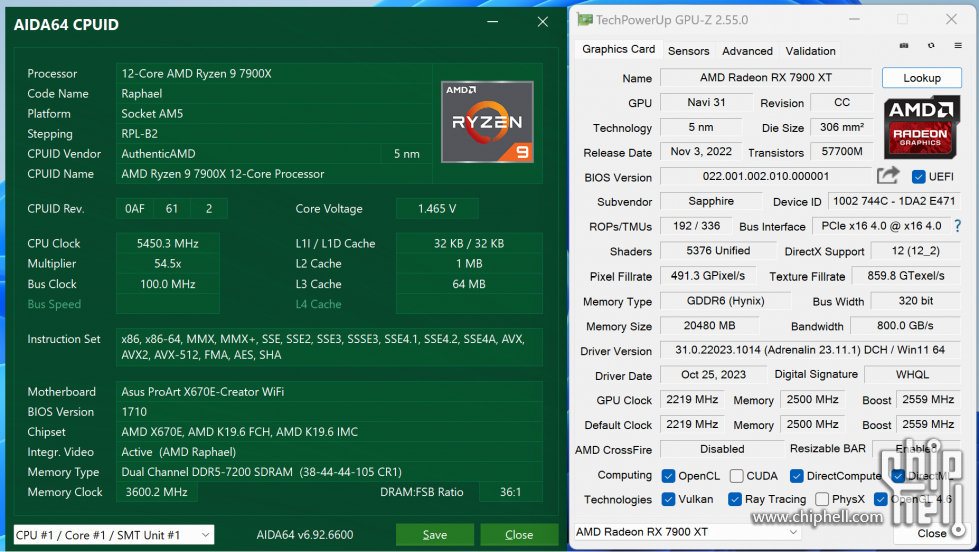The height and width of the screenshot is (552, 979).
Task: Toggle the PhysX checkbox
Action: pyautogui.click(x=822, y=500)
